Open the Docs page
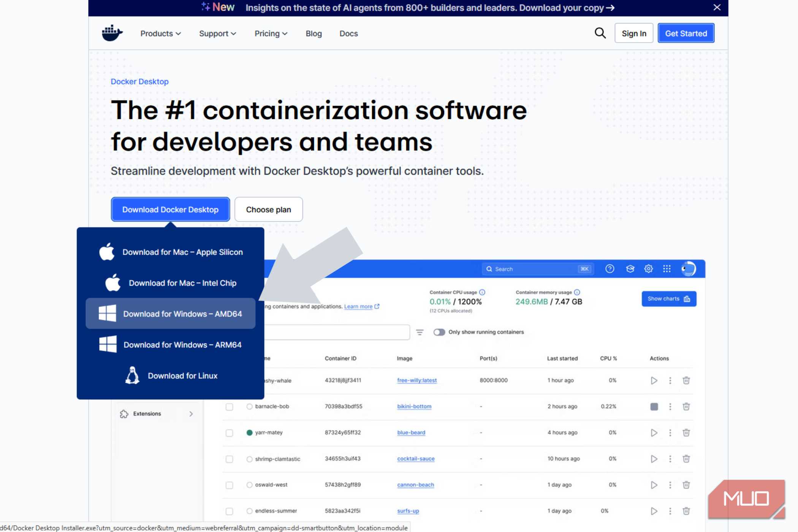 coord(348,33)
